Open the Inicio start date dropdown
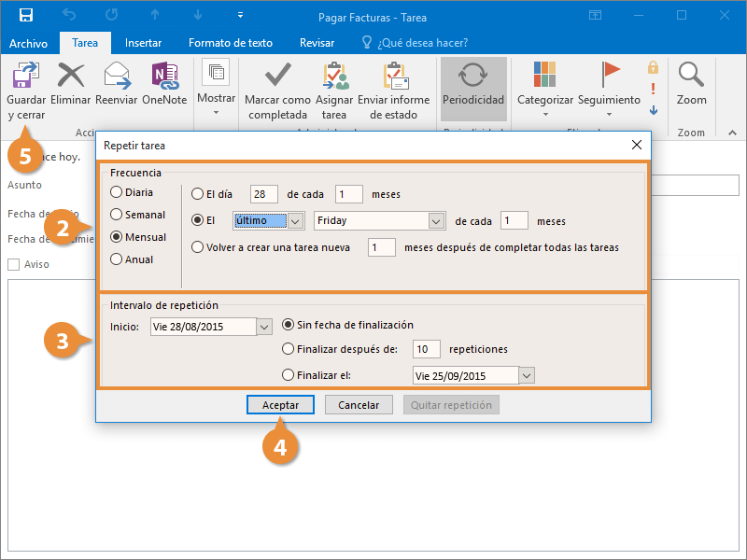Viewport: 747px width, 560px height. coord(263,327)
